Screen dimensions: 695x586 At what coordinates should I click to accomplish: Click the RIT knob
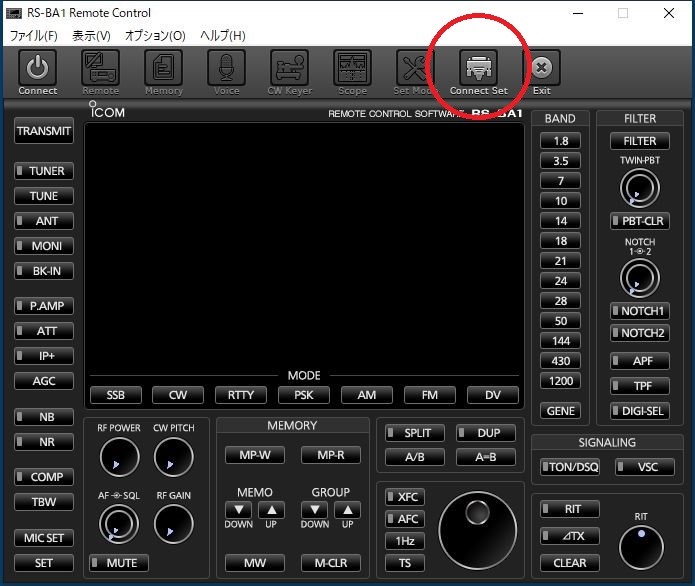(x=641, y=547)
